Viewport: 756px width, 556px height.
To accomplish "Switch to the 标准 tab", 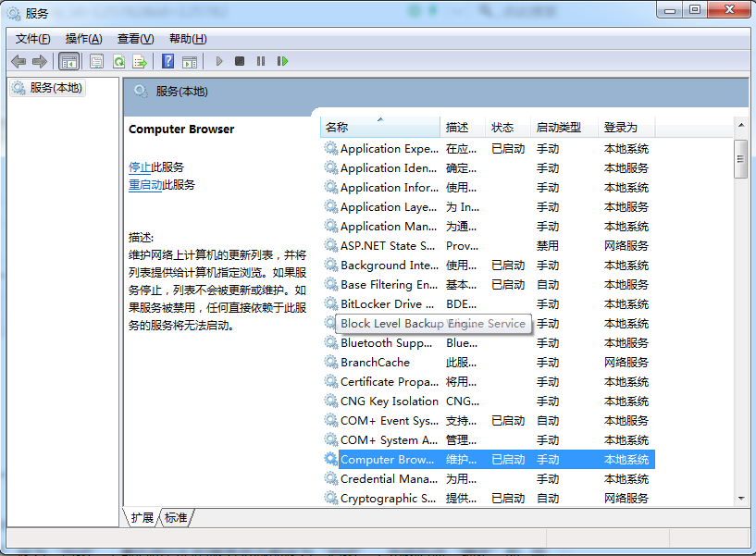I will [x=174, y=518].
